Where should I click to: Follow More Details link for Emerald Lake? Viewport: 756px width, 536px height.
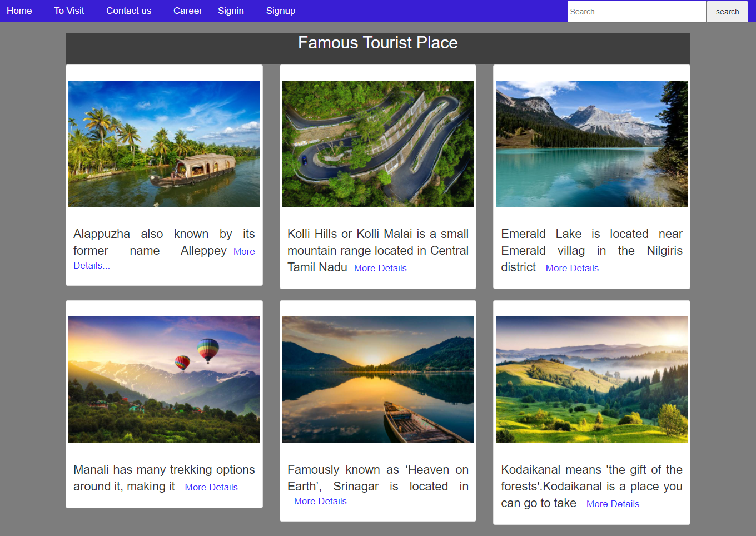[x=576, y=268]
